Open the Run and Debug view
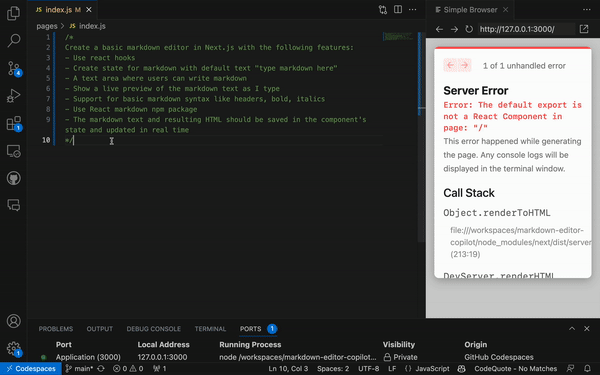Viewport: 600px width, 375px height. [x=13, y=96]
